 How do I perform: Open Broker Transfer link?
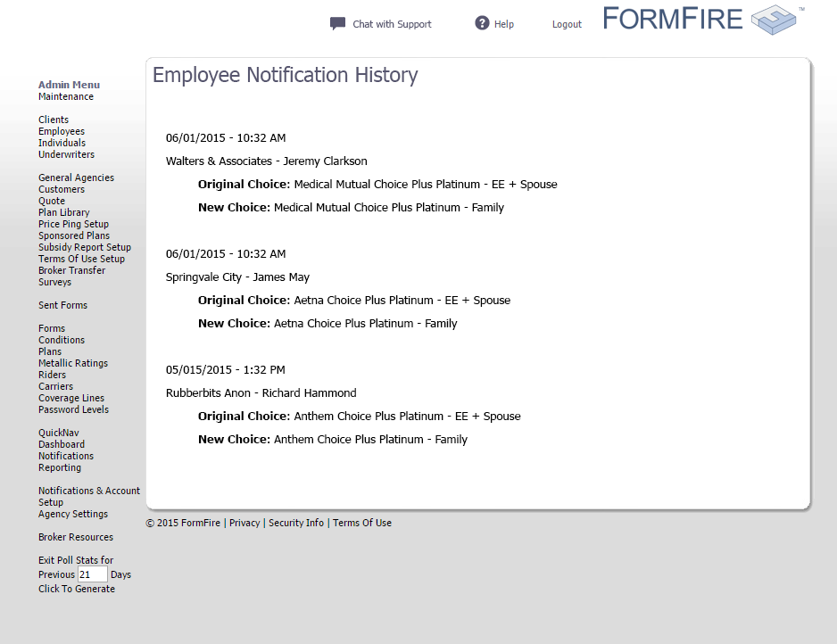(x=72, y=270)
